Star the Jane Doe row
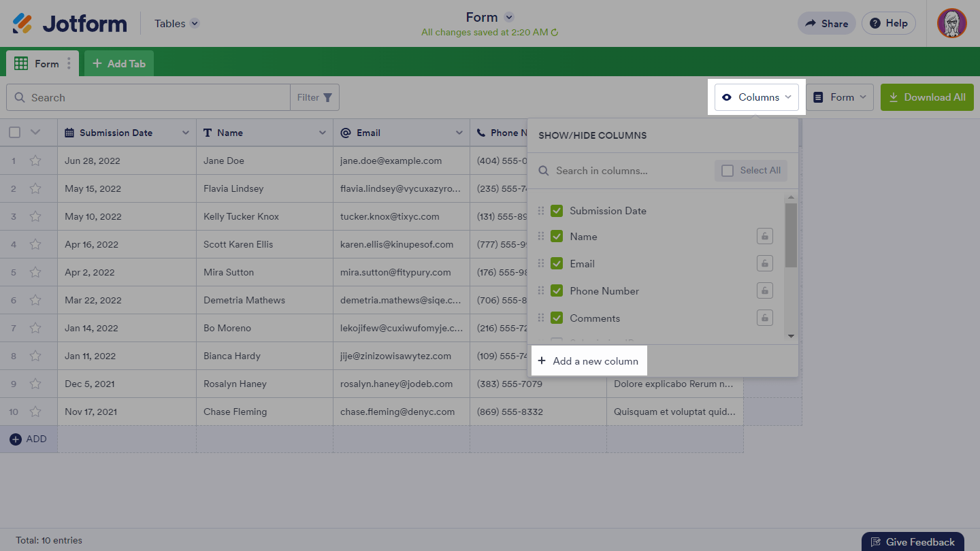 tap(35, 161)
